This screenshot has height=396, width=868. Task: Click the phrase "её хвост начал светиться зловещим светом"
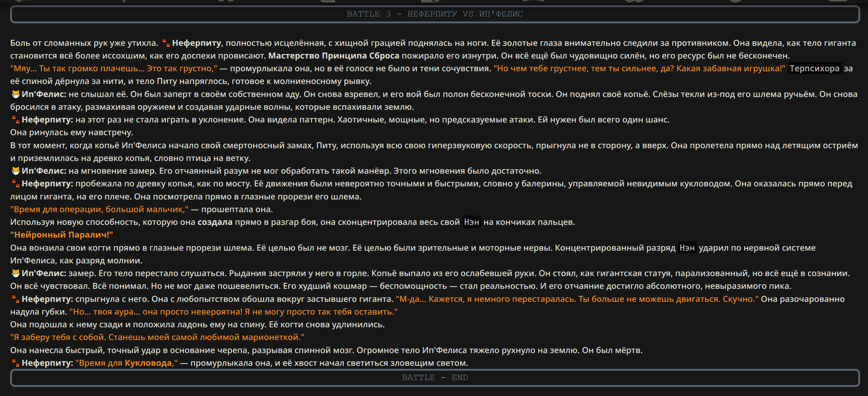375,363
